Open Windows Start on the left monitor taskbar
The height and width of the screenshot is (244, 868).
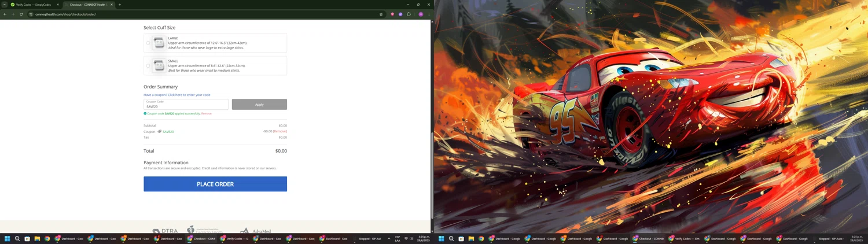[8, 239]
